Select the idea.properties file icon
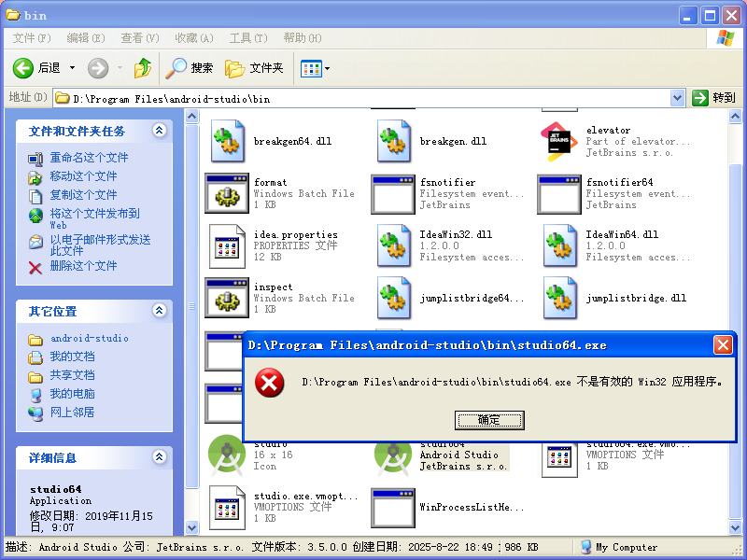 click(227, 245)
